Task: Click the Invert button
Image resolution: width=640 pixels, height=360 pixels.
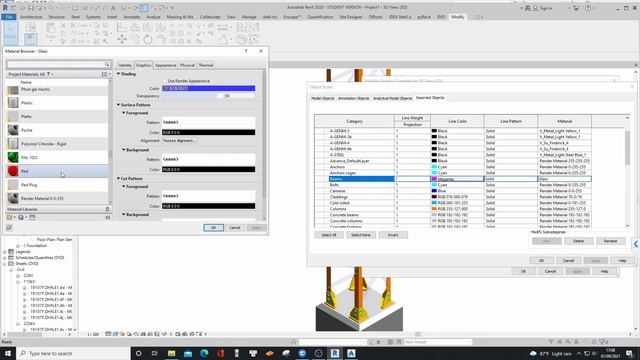Action: 393,235
